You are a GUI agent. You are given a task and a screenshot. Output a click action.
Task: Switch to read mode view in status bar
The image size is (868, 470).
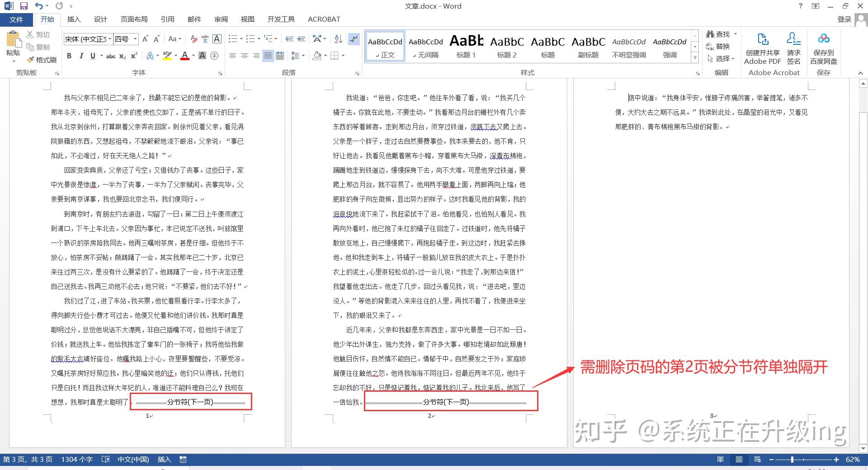point(720,460)
